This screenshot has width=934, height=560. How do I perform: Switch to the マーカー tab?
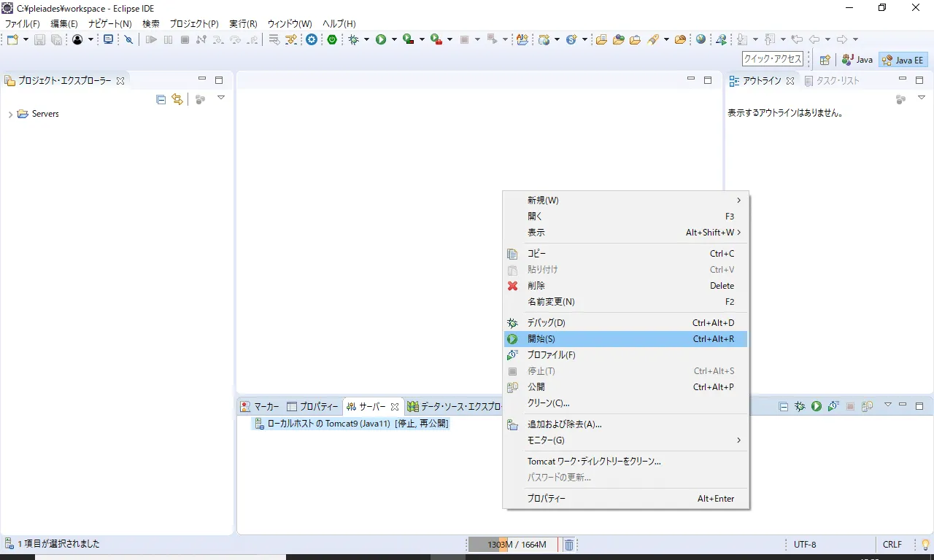pos(260,406)
